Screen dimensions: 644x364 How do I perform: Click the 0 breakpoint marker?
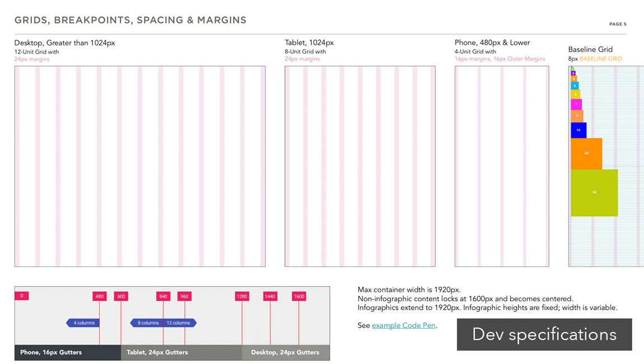click(21, 296)
